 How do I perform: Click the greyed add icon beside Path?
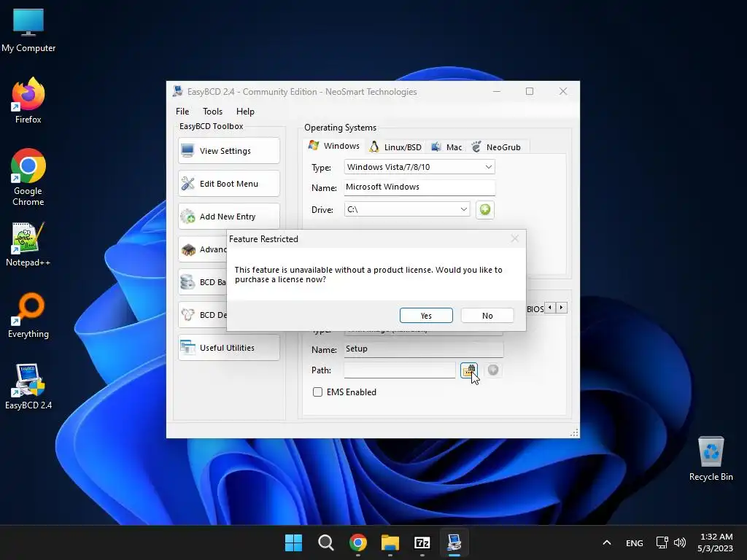[x=493, y=370]
